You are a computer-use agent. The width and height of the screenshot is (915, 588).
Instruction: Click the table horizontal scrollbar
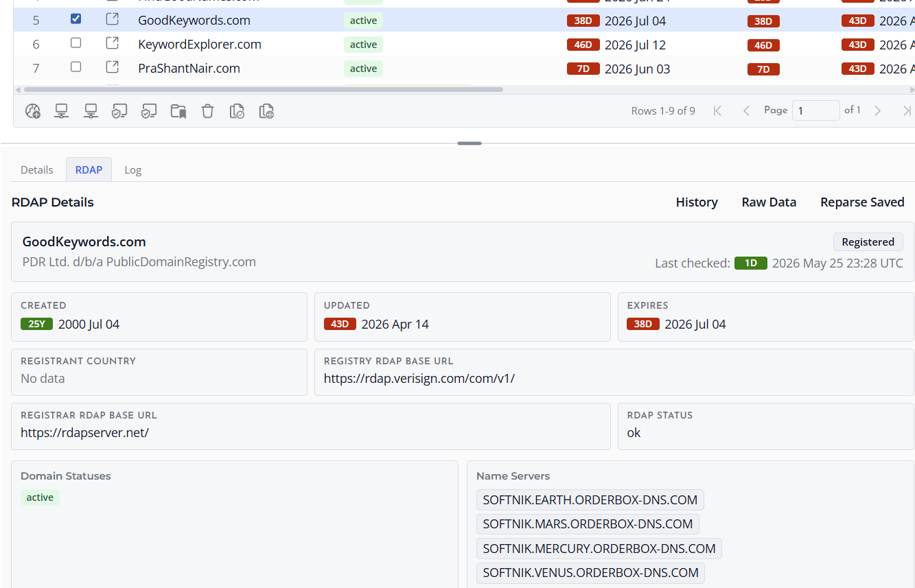coord(263,89)
